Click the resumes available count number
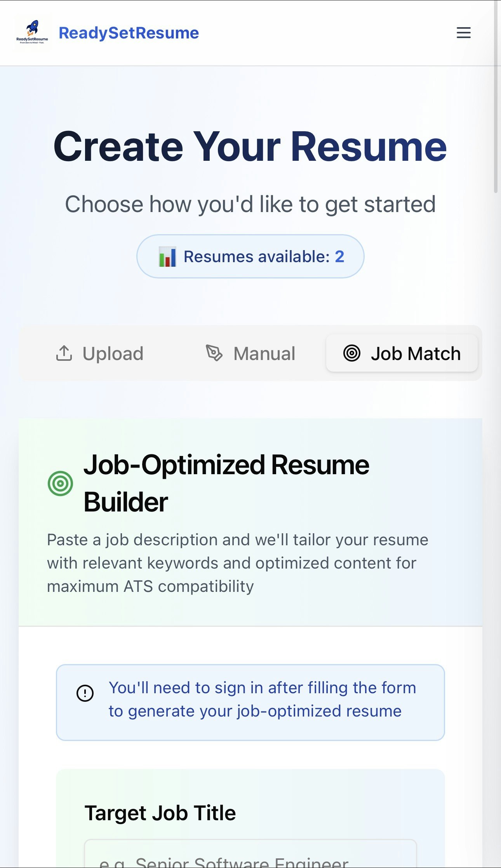The width and height of the screenshot is (501, 868). click(339, 256)
